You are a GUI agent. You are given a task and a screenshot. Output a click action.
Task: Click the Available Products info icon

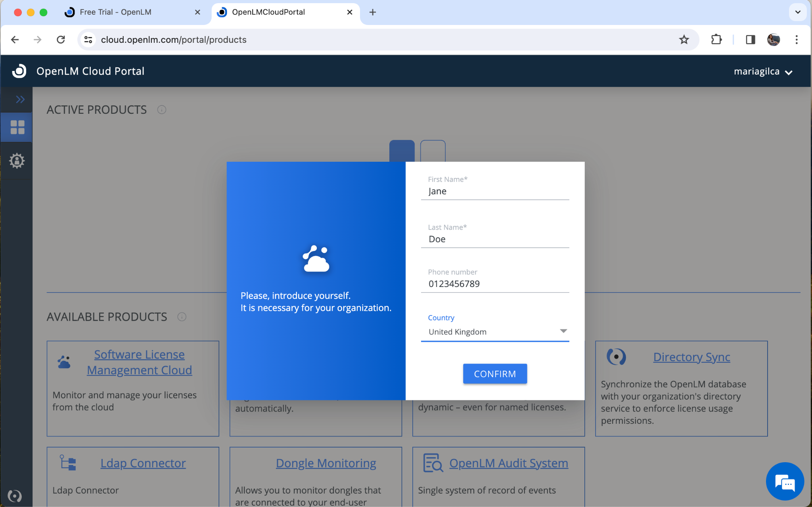[182, 317]
